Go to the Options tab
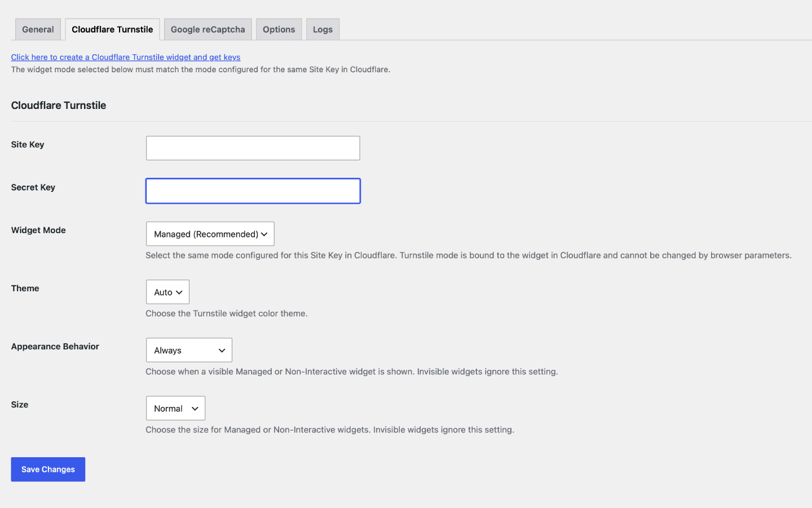Screen dimensions: 812x508 (x=279, y=29)
